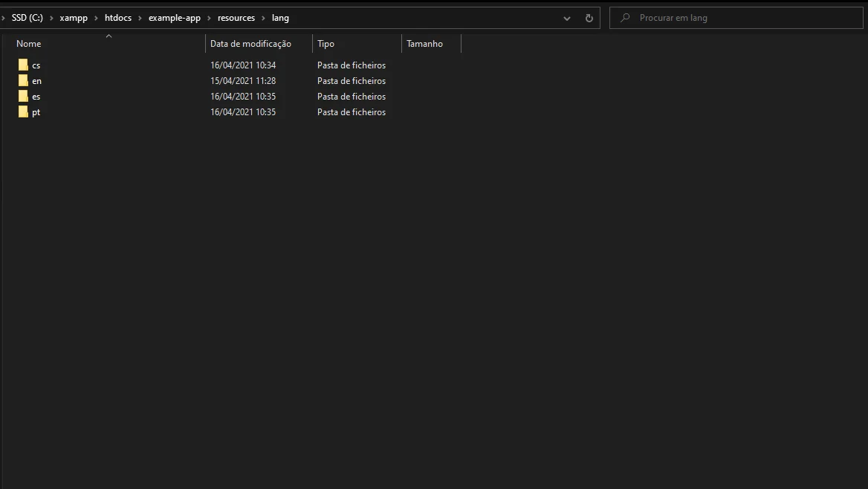
Task: Expand the chevron after resources breadcrumb
Action: (x=264, y=18)
